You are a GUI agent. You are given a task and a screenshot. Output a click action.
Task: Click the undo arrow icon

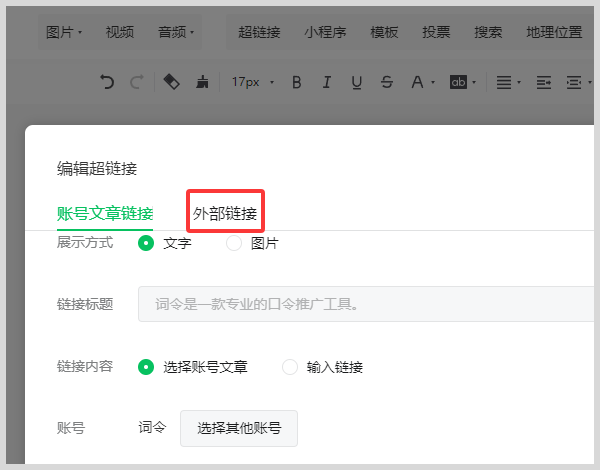point(107,82)
